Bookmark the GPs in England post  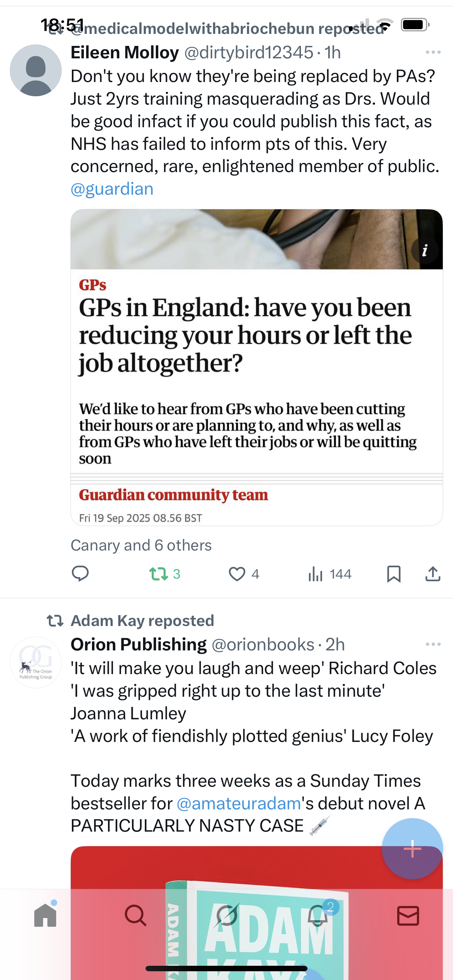[x=394, y=574]
